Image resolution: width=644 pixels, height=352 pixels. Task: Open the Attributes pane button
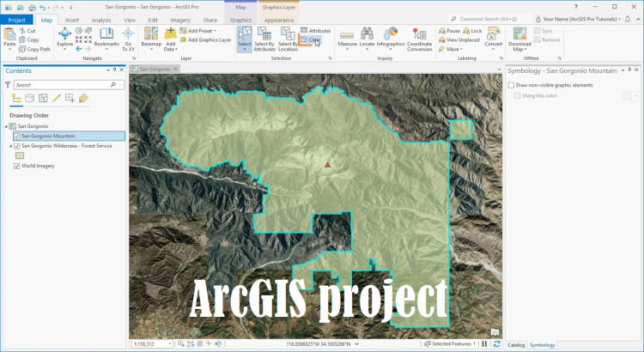[x=315, y=31]
